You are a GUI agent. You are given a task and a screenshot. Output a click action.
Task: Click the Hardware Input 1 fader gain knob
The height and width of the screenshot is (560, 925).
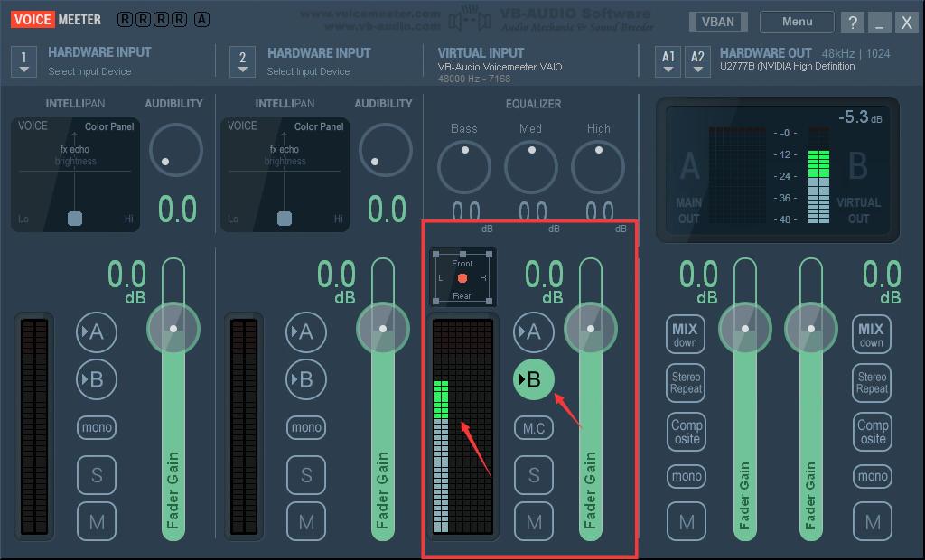tap(173, 329)
